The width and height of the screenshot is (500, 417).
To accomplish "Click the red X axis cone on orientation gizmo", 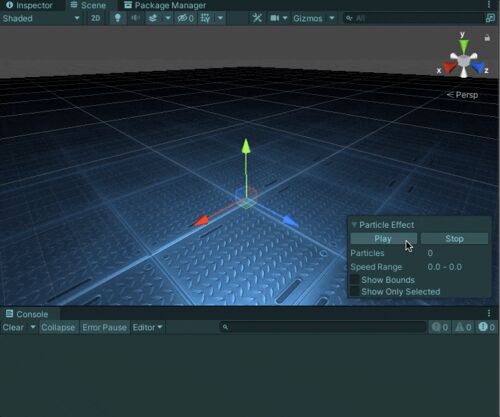I will [x=449, y=68].
